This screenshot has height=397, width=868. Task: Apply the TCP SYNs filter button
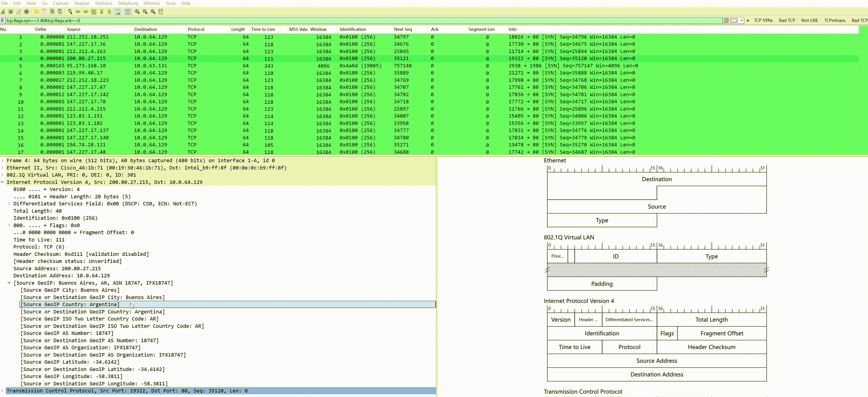tap(763, 21)
